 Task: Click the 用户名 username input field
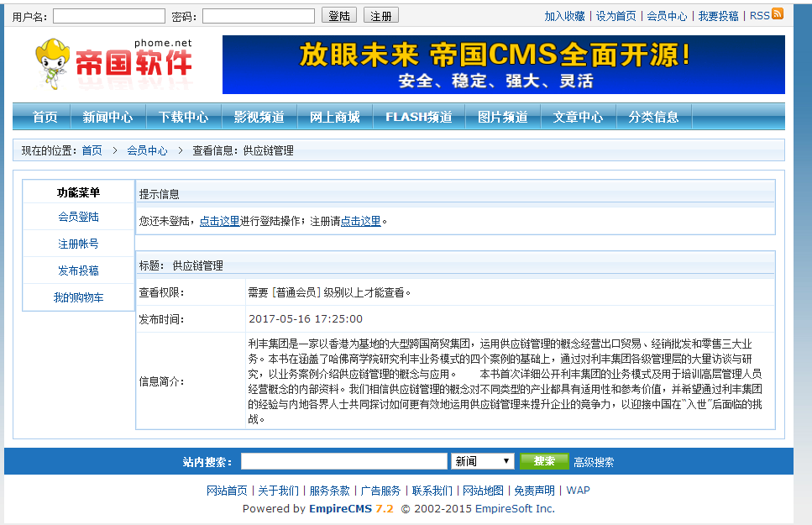(108, 14)
